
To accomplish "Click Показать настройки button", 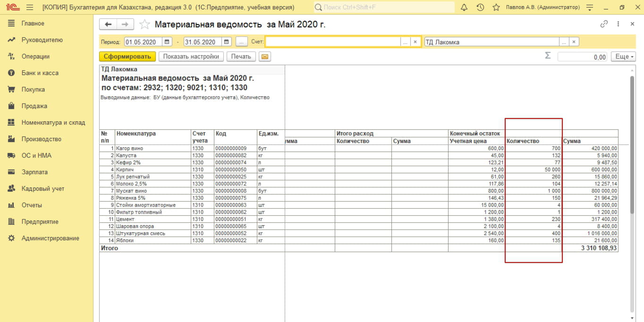I will click(191, 57).
